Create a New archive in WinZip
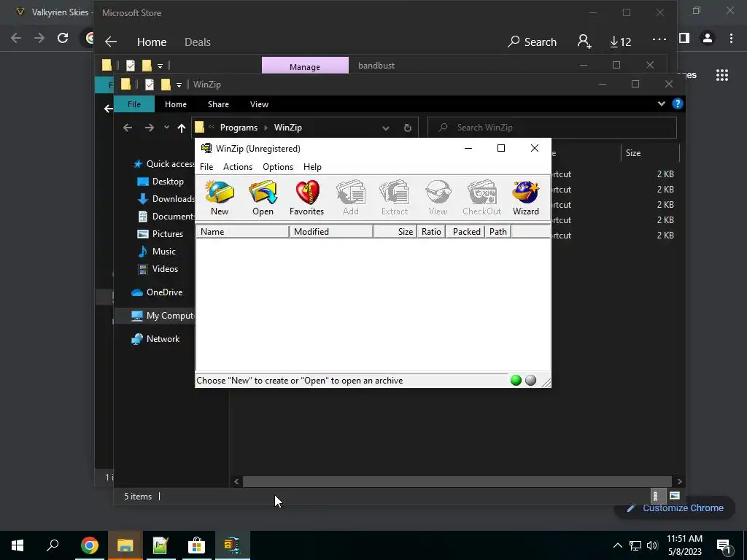Viewport: 747px width, 560px height. [x=220, y=198]
